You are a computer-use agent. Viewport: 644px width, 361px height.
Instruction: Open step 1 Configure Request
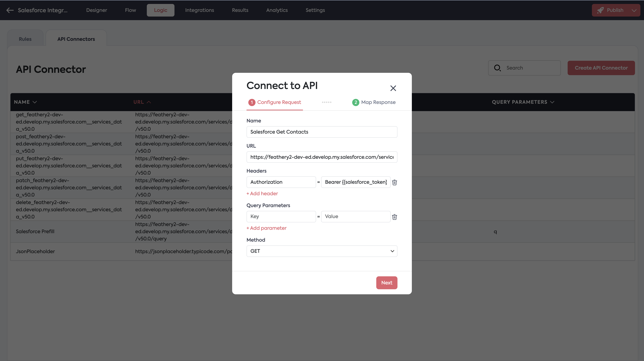(275, 102)
